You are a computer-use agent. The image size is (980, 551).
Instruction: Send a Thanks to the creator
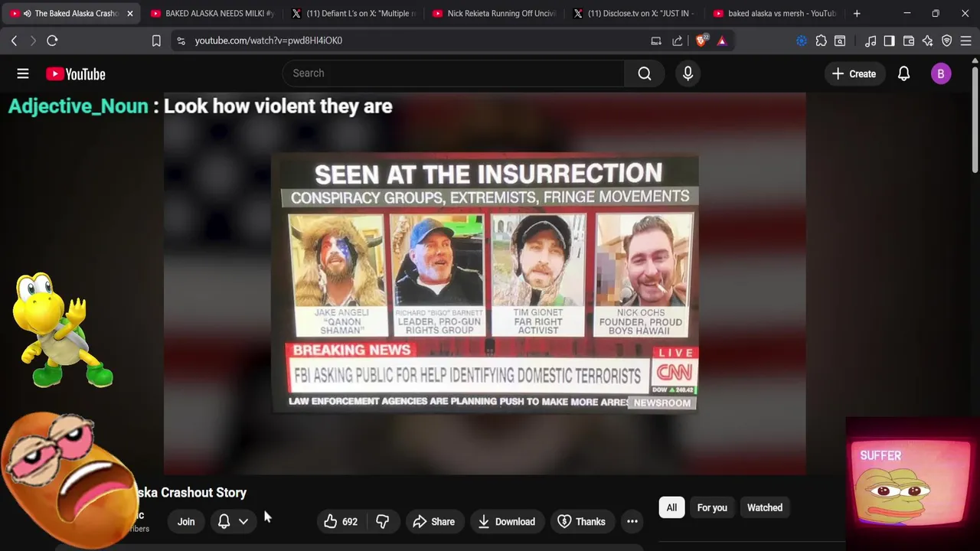(x=581, y=522)
